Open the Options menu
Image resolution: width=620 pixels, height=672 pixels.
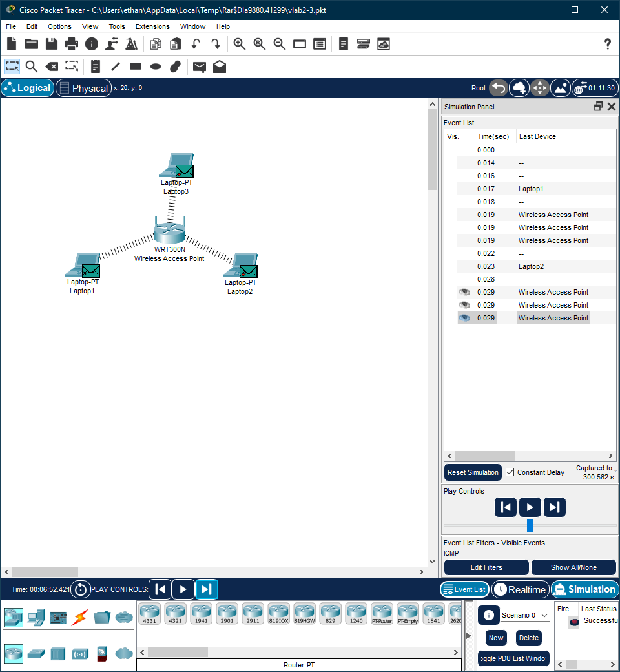59,26
